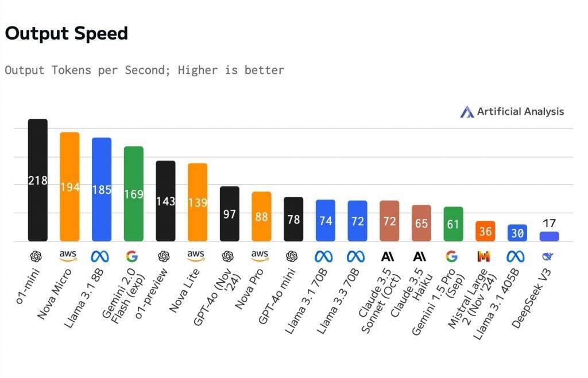Click the OpenAI logo below the o1-mini bar
The image size is (588, 378).
37,256
